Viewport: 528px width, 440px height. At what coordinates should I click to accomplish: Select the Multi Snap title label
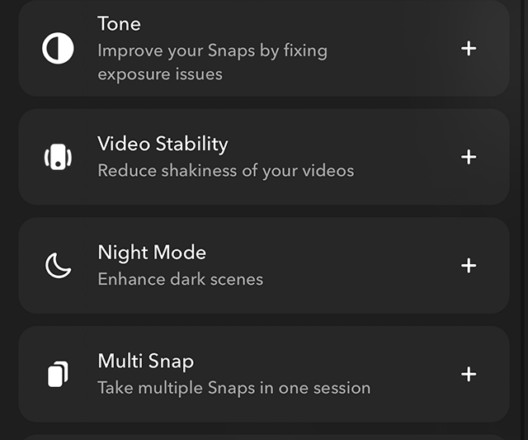click(x=146, y=362)
